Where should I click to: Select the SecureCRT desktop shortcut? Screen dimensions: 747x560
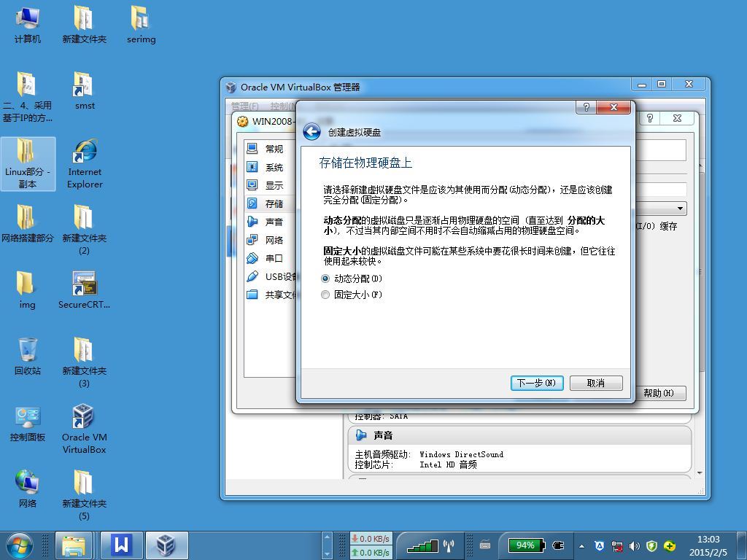[x=85, y=289]
